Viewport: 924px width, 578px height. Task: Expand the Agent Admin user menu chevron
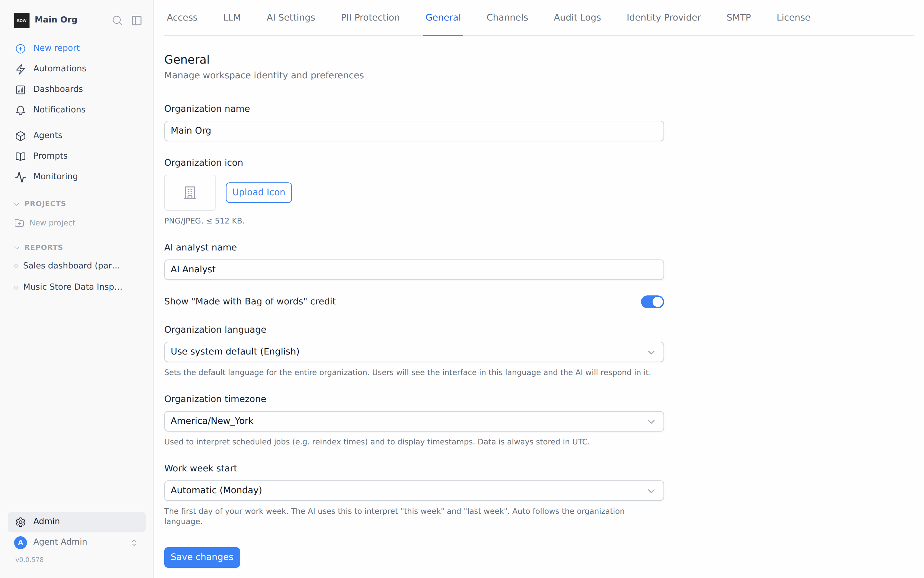coord(134,542)
